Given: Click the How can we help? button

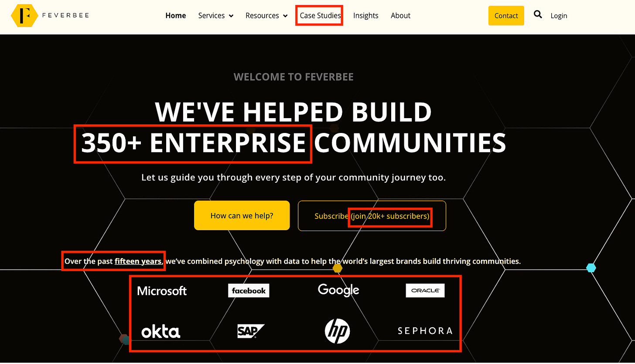Looking at the screenshot, I should pos(242,215).
